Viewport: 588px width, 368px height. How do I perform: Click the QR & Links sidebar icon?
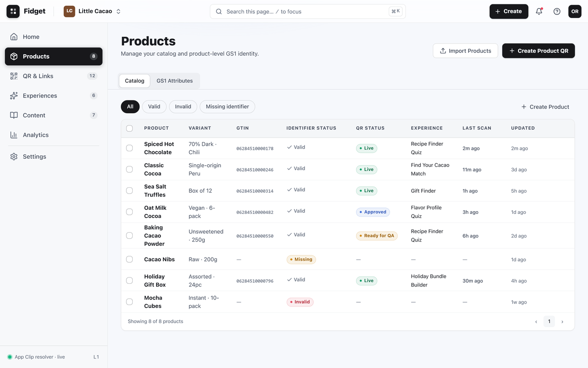14,76
